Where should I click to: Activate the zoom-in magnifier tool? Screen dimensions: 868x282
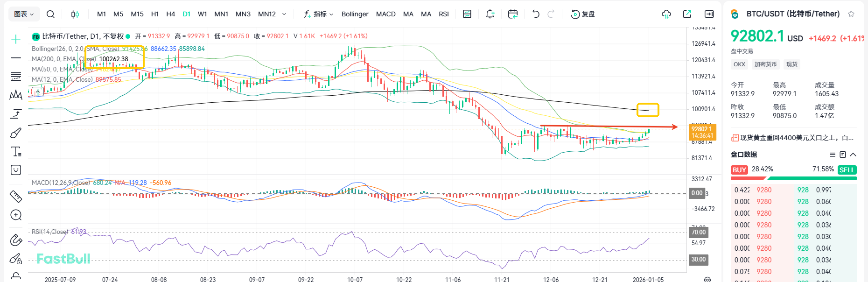tap(16, 215)
